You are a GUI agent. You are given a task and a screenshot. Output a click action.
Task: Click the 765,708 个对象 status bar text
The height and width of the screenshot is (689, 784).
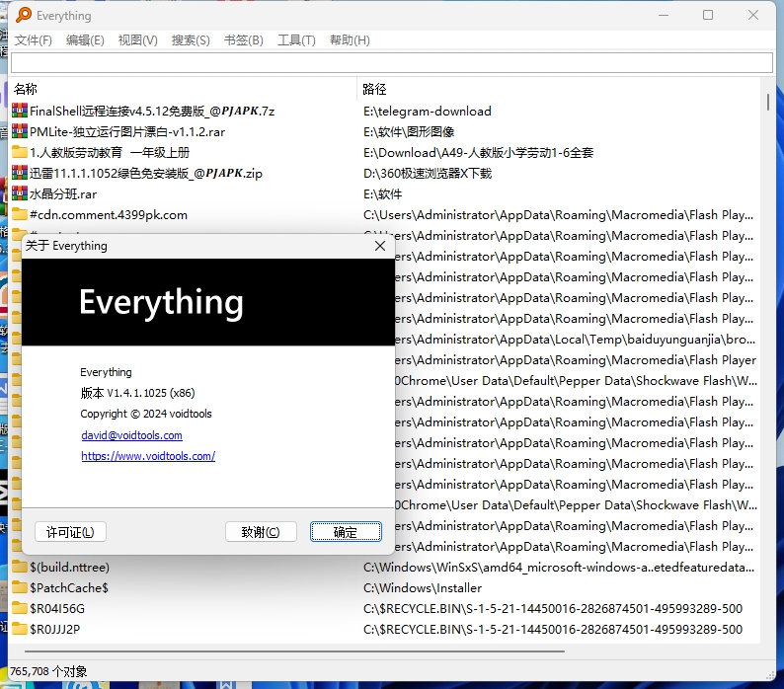point(48,671)
